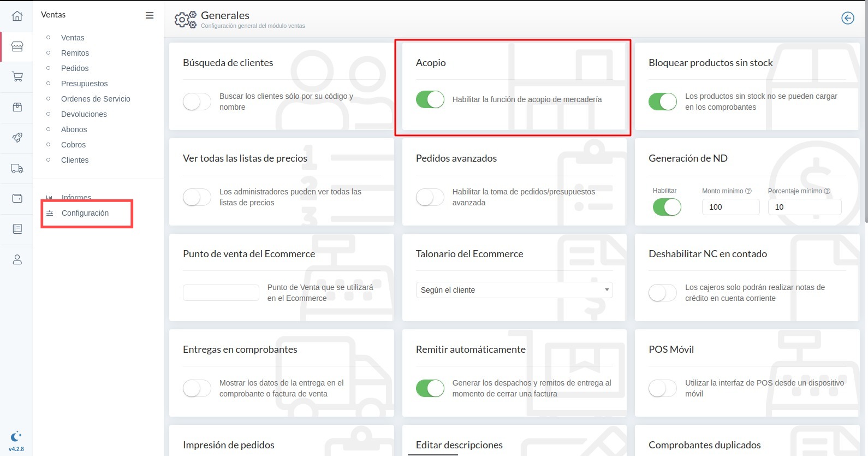
Task: Collapse the Ventas menu with hamburger icon
Action: pyautogui.click(x=150, y=15)
